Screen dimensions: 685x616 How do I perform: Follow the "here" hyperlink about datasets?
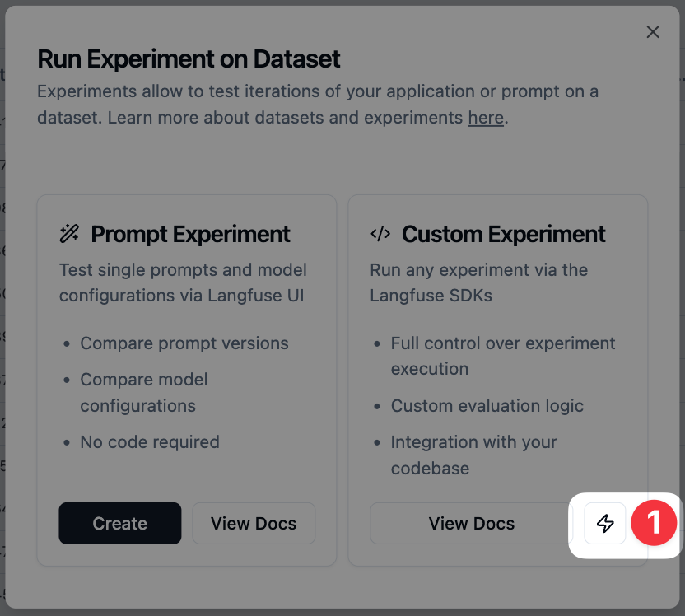tap(486, 118)
